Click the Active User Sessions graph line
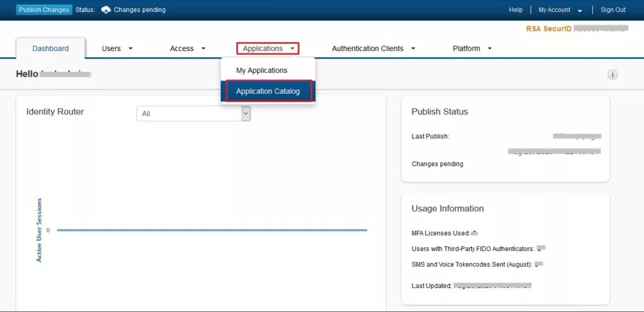644x312 pixels. pyautogui.click(x=212, y=230)
